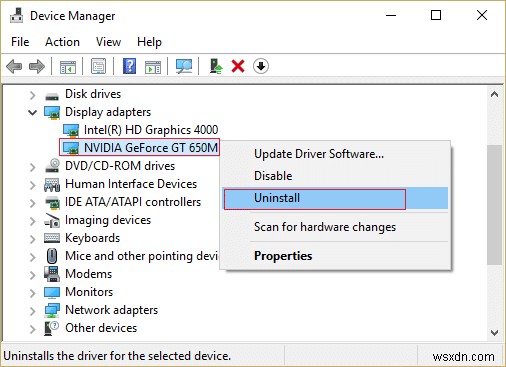Choose Scan for hardware changes menu entry
506x367 pixels.
point(336,227)
